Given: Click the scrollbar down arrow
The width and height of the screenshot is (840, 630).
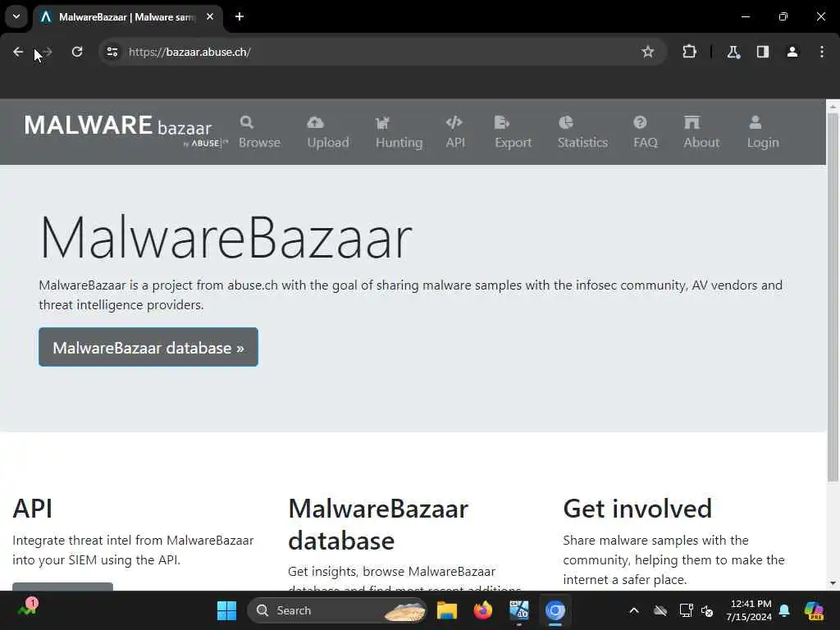Looking at the screenshot, I should pos(833,583).
